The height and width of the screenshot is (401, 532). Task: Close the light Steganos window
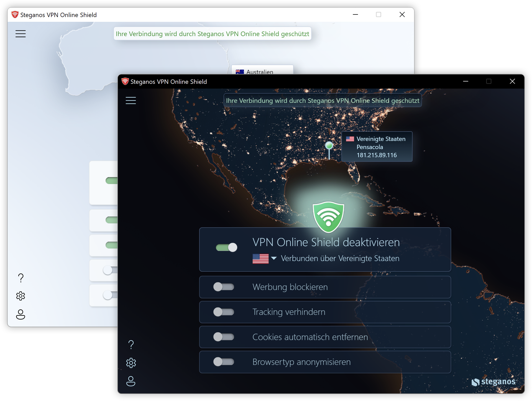(402, 14)
